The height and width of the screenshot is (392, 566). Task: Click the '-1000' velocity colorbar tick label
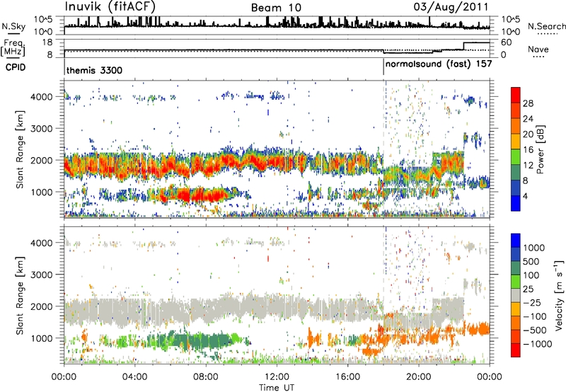[538, 344]
